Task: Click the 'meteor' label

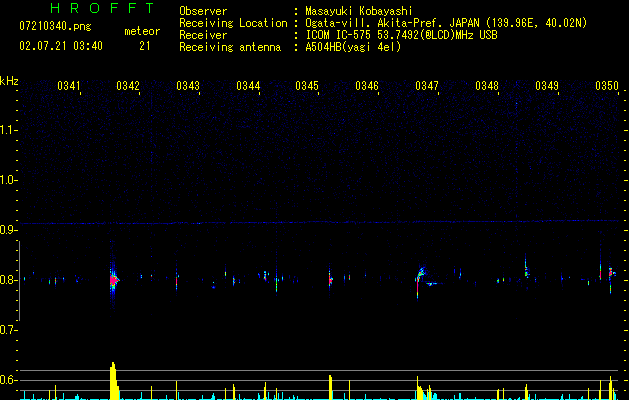Action: 142,31
